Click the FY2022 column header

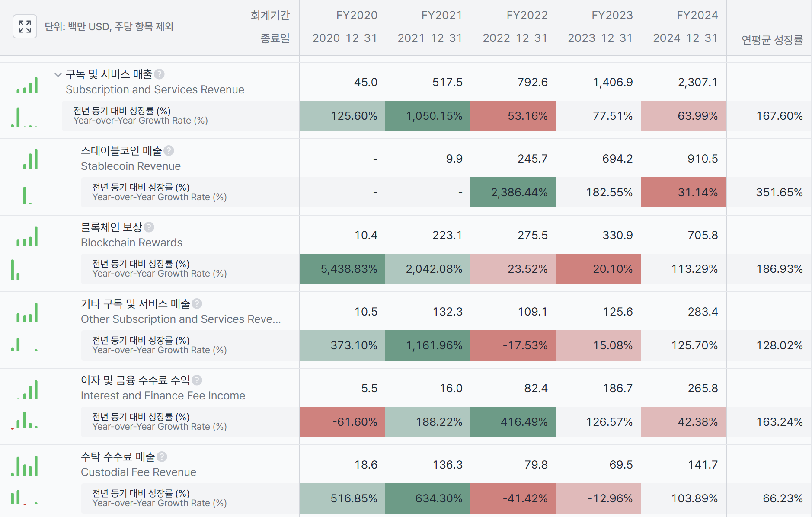pyautogui.click(x=527, y=15)
